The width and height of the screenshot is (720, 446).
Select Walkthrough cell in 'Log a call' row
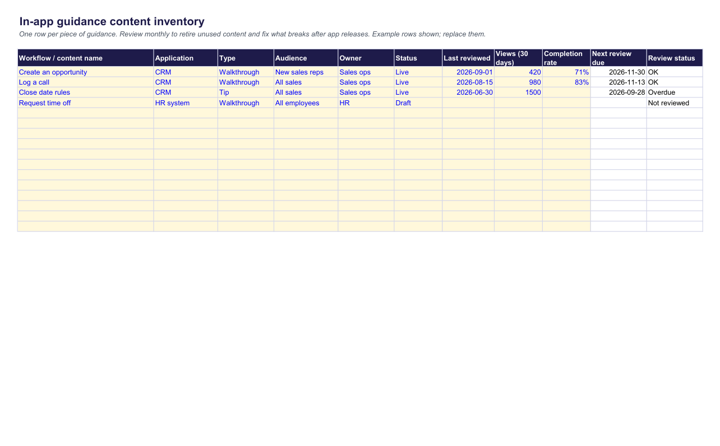click(246, 82)
